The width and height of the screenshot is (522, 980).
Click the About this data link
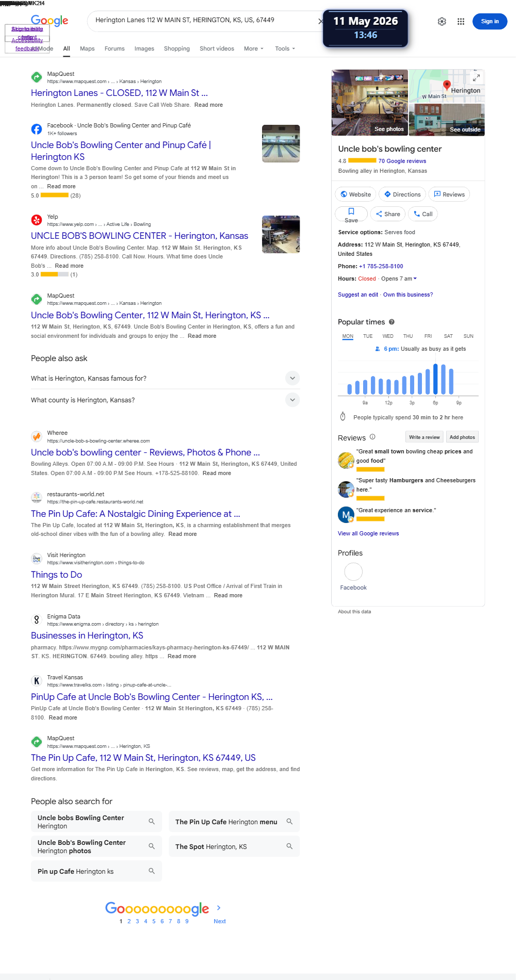point(354,612)
